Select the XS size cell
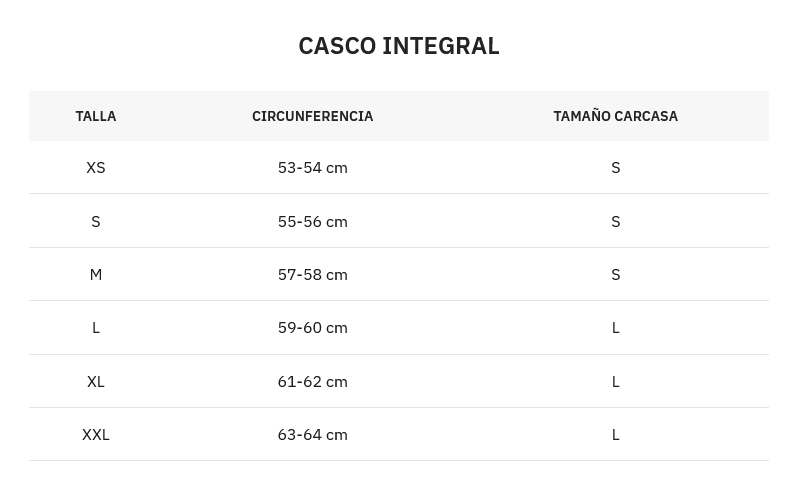The image size is (798, 491). [x=96, y=167]
